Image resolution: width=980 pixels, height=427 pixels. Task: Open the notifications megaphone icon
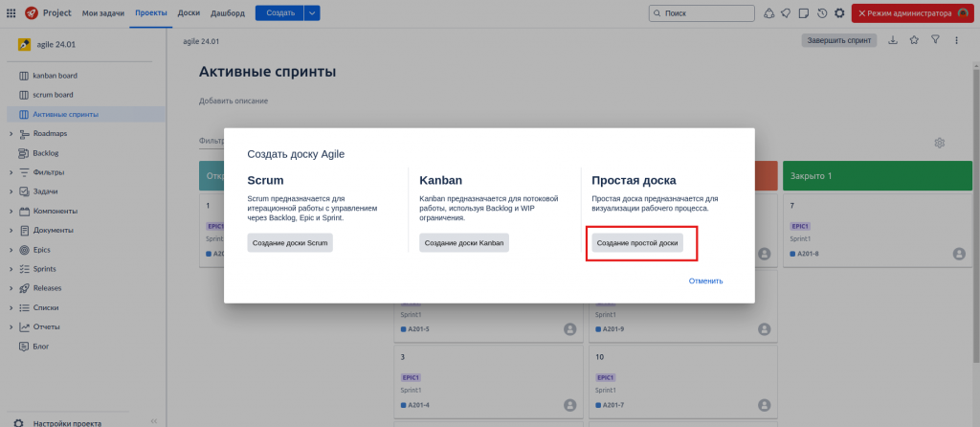pyautogui.click(x=787, y=13)
